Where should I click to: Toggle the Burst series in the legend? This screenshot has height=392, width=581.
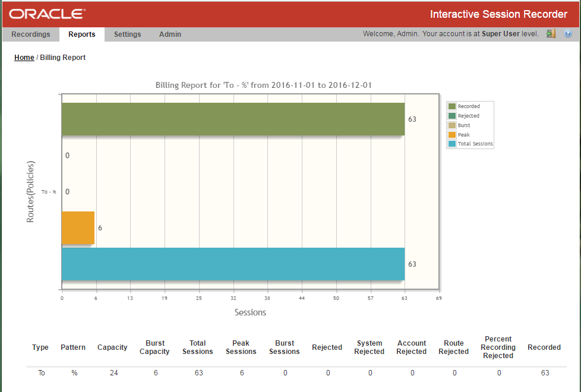[x=465, y=125]
